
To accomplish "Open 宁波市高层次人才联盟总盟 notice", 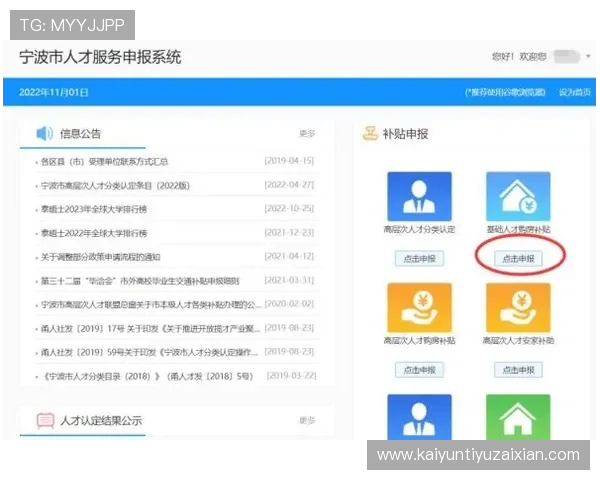I will pyautogui.click(x=151, y=305).
